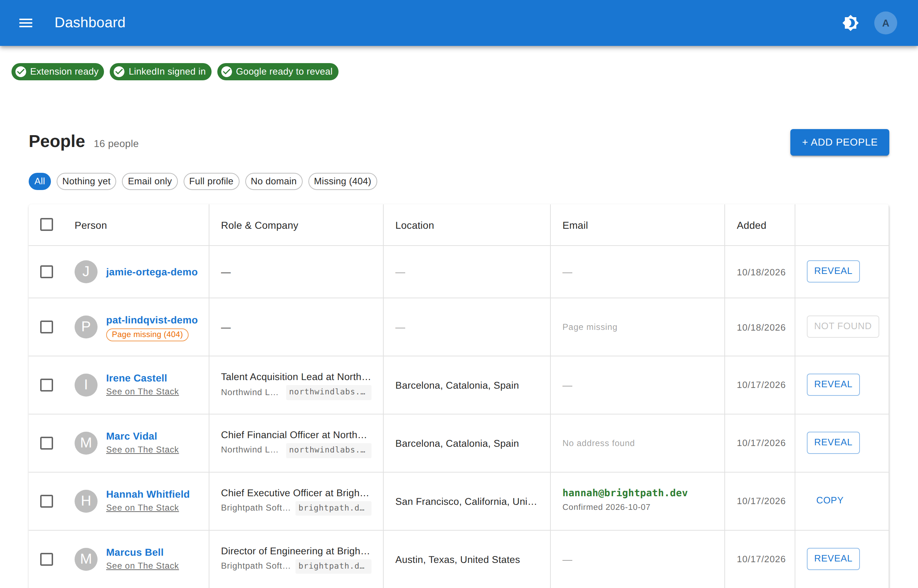Reveal email for jamie-ortega-demo
The height and width of the screenshot is (588, 918).
point(833,271)
